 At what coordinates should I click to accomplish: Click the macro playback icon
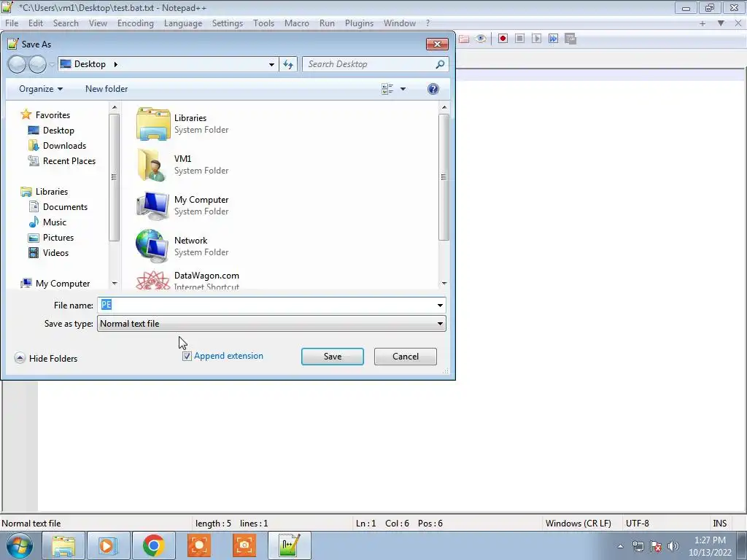pos(536,39)
